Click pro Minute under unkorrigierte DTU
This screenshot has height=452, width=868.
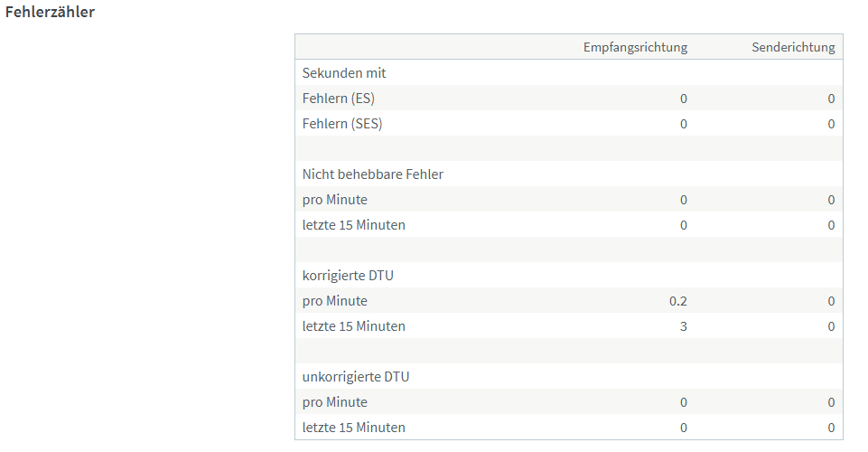click(x=334, y=402)
